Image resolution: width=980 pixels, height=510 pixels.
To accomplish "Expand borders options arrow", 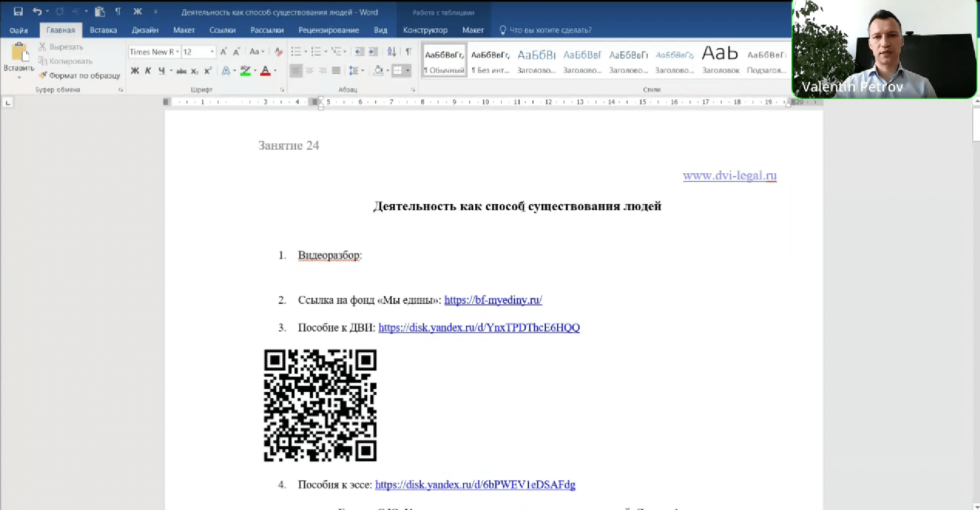I will point(407,70).
